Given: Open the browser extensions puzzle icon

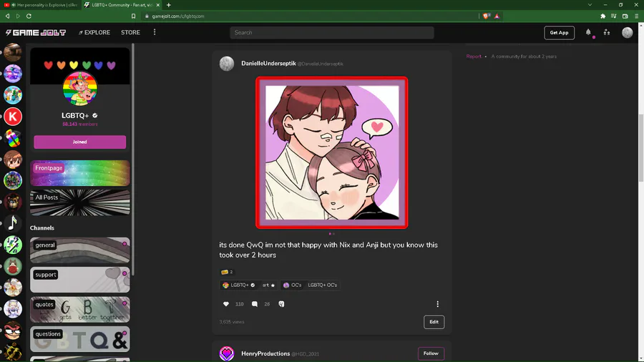Looking at the screenshot, I should [x=602, y=16].
